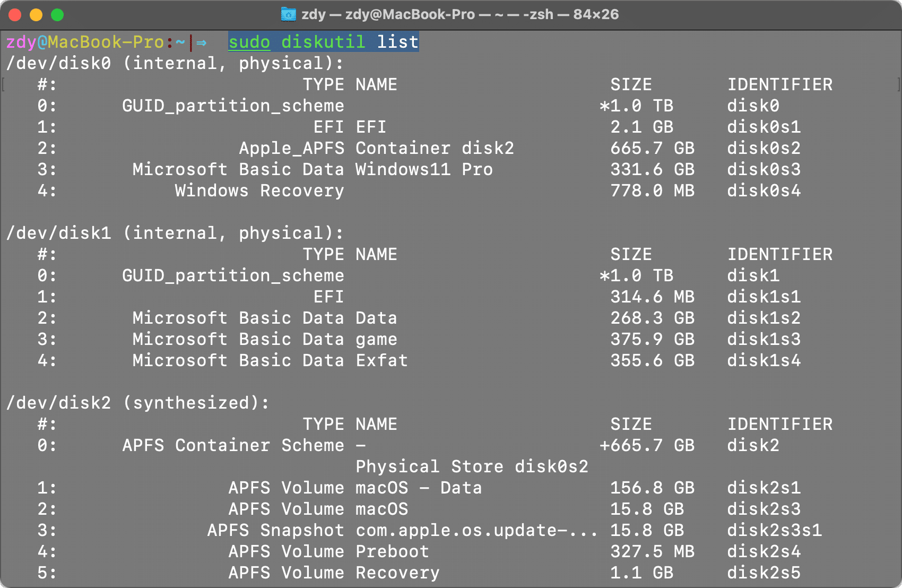Image resolution: width=902 pixels, height=588 pixels.
Task: Click the partition name 'game'
Action: (377, 340)
